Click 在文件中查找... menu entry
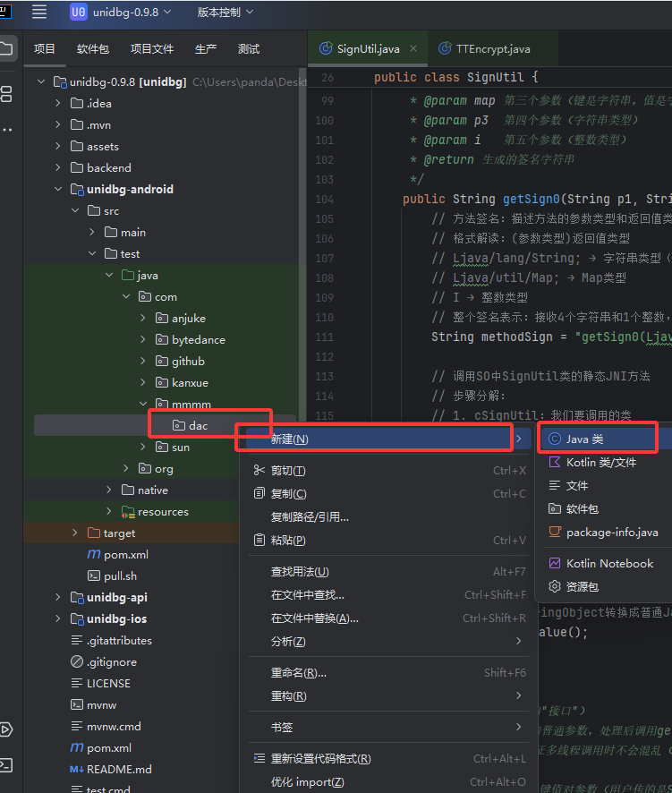 pos(388,594)
